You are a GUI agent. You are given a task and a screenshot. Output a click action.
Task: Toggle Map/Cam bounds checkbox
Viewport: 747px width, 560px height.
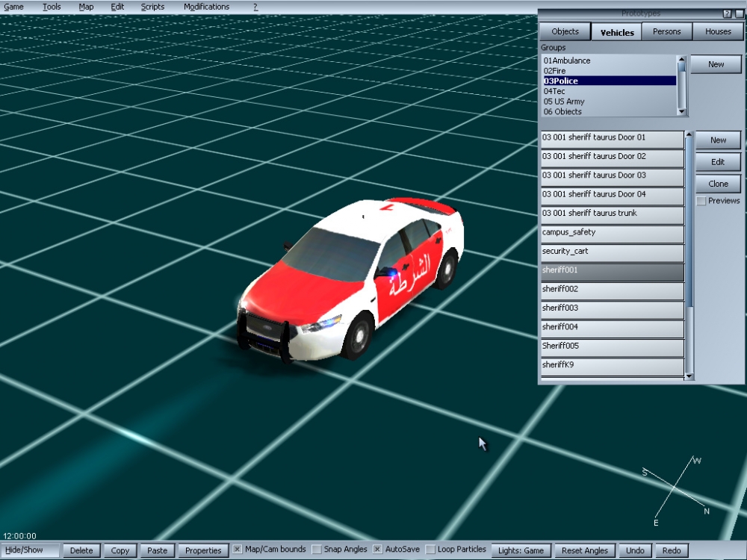[237, 549]
